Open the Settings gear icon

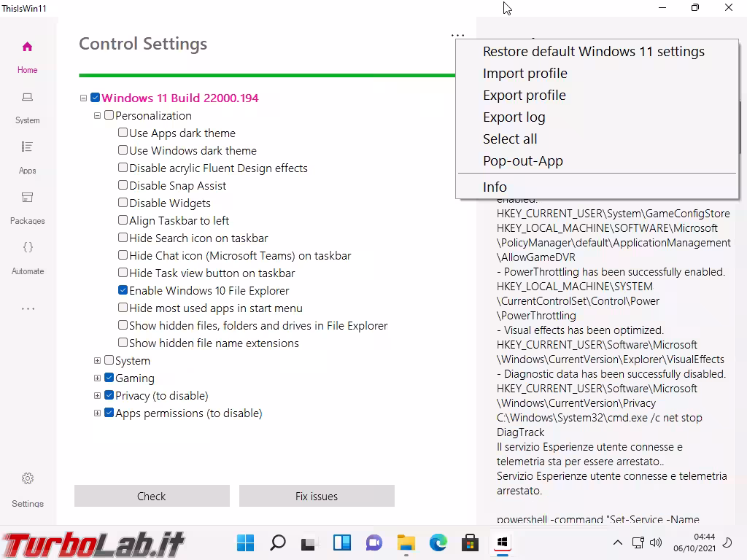pyautogui.click(x=28, y=478)
